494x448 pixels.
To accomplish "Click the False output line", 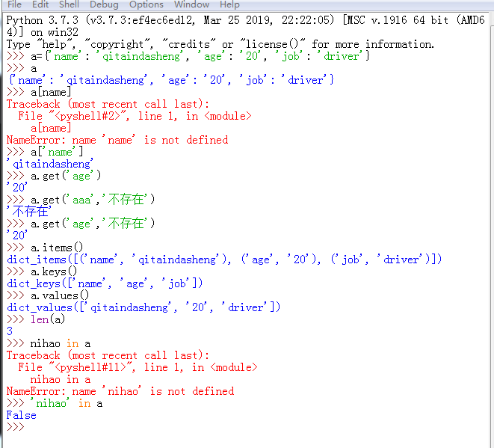I will (22, 415).
